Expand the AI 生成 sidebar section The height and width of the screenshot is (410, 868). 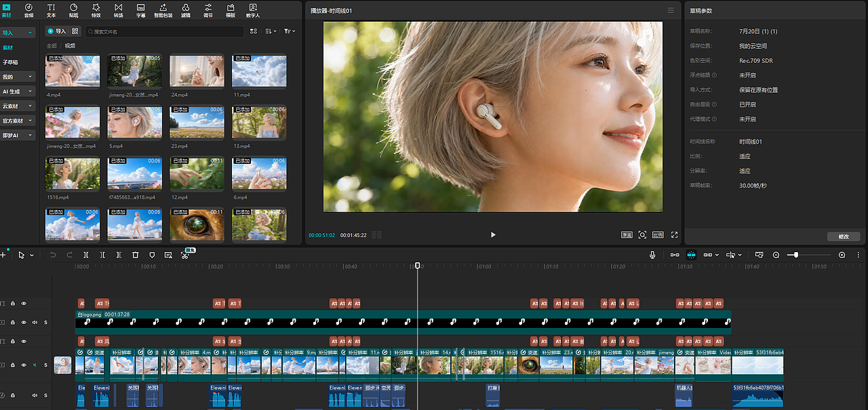[x=18, y=91]
